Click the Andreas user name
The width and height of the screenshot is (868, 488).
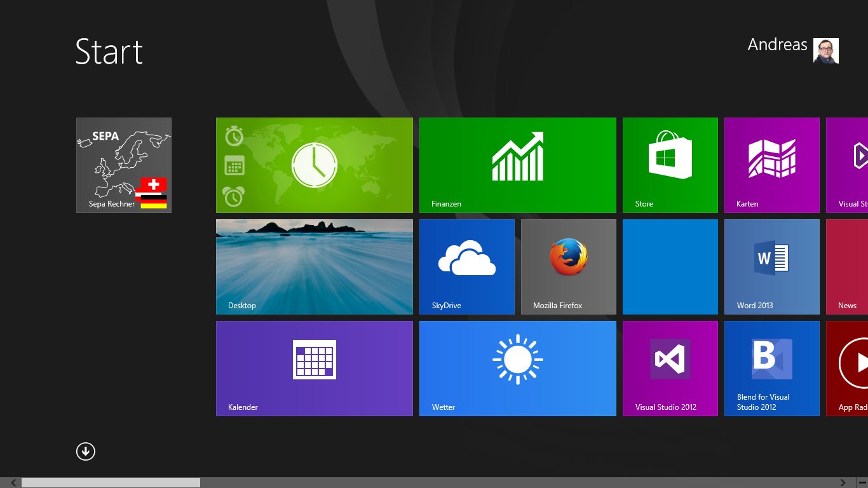(777, 45)
